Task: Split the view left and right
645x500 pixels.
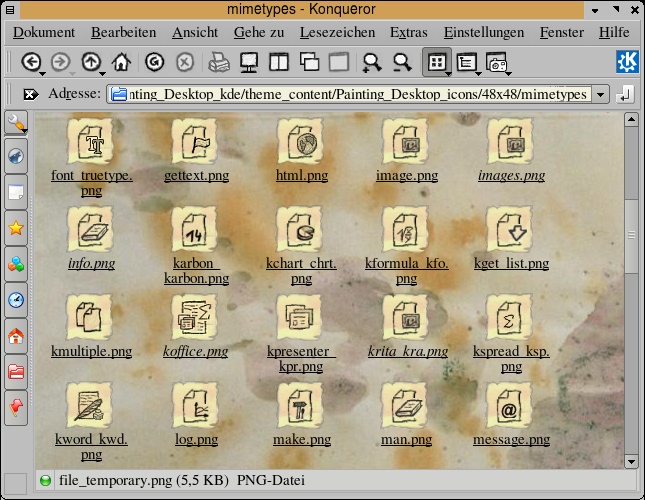Action: [x=279, y=62]
